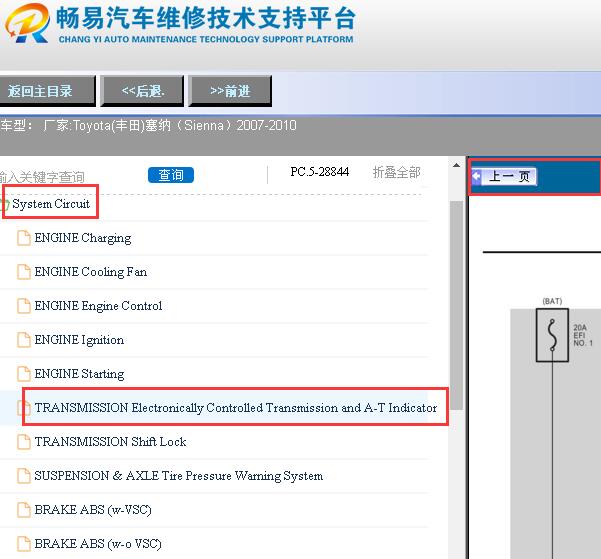Open ENGINE Starting circuit
The height and width of the screenshot is (559, 601).
tap(79, 374)
